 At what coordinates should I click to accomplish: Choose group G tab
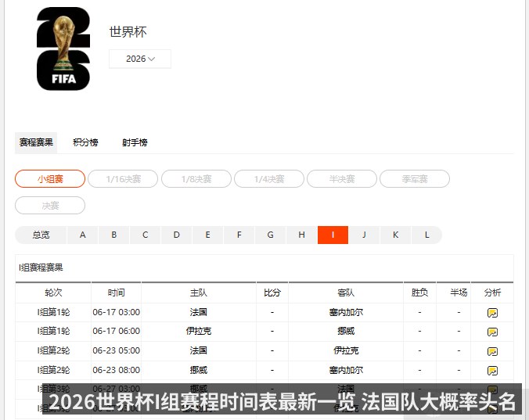270,235
